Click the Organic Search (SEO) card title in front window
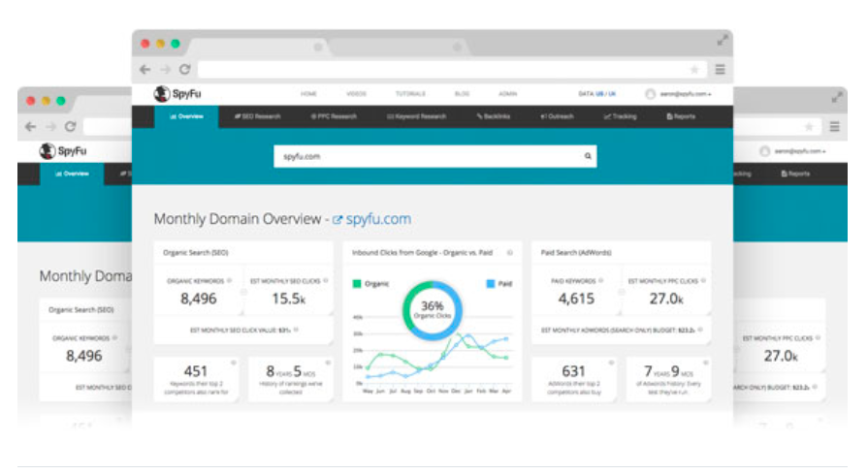Screen dimensions: 868x475 click(195, 252)
